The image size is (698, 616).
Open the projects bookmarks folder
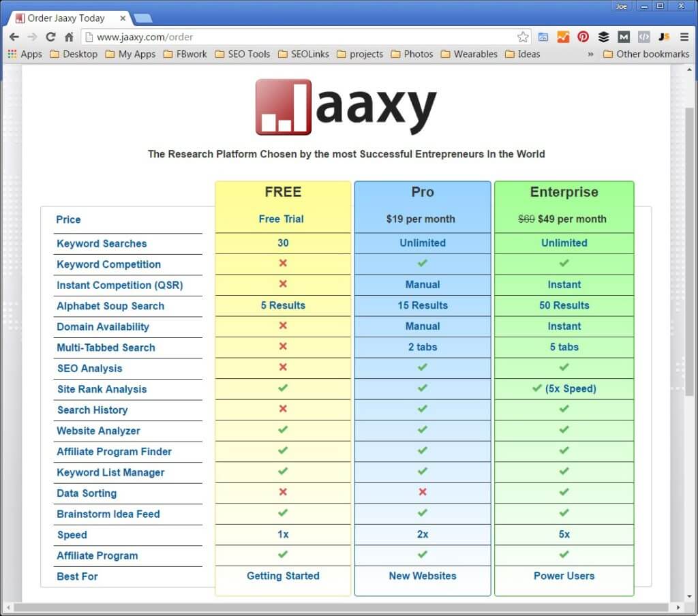(360, 55)
